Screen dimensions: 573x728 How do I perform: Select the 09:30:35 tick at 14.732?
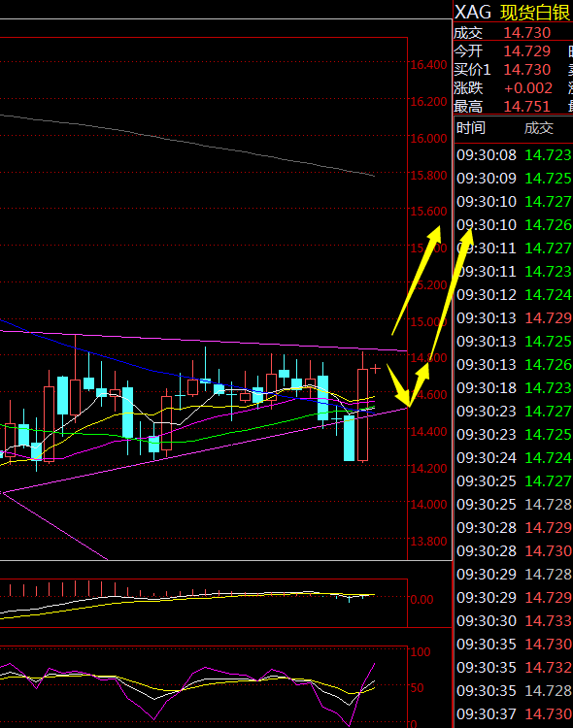tap(514, 668)
